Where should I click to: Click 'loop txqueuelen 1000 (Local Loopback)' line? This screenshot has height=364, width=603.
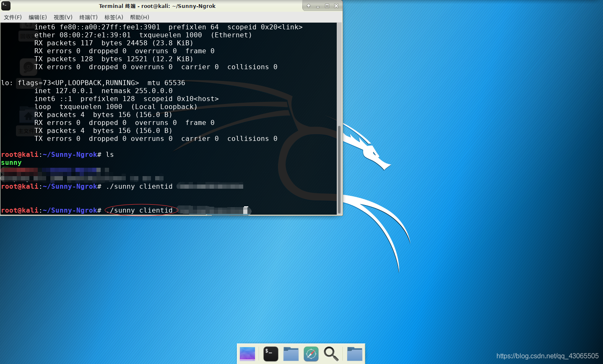coord(116,107)
